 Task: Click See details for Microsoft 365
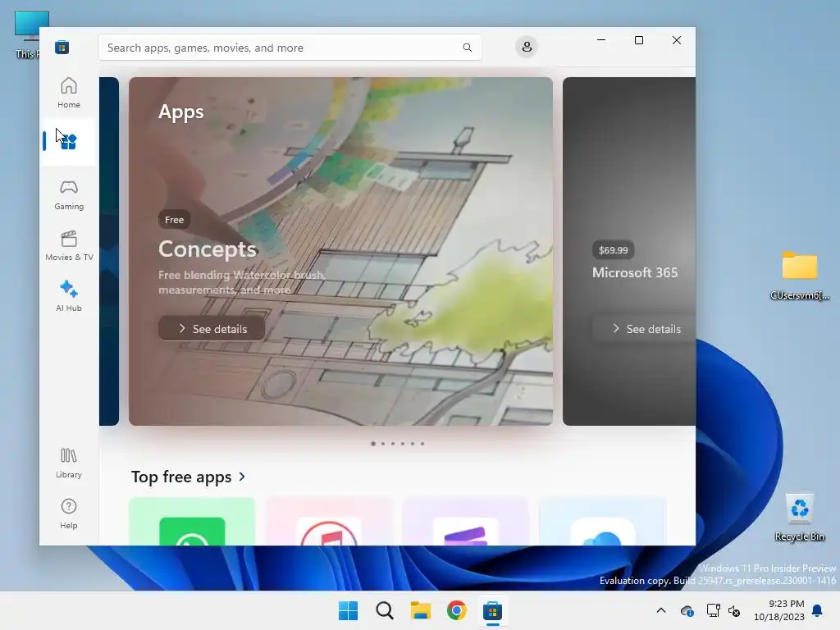tap(646, 328)
